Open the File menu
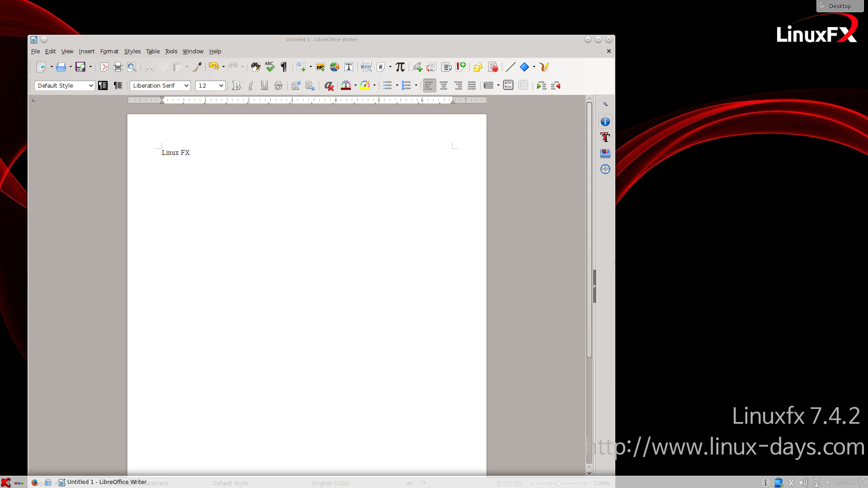 (35, 51)
